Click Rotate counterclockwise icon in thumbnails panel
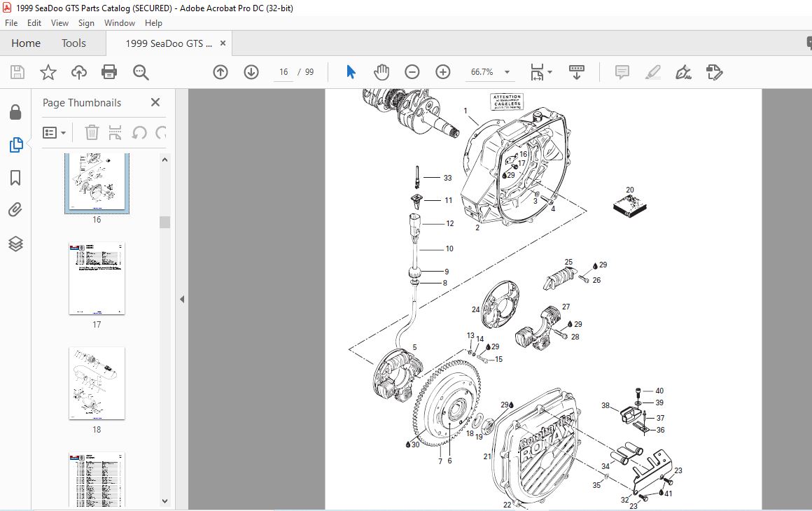The image size is (812, 511). point(139,132)
